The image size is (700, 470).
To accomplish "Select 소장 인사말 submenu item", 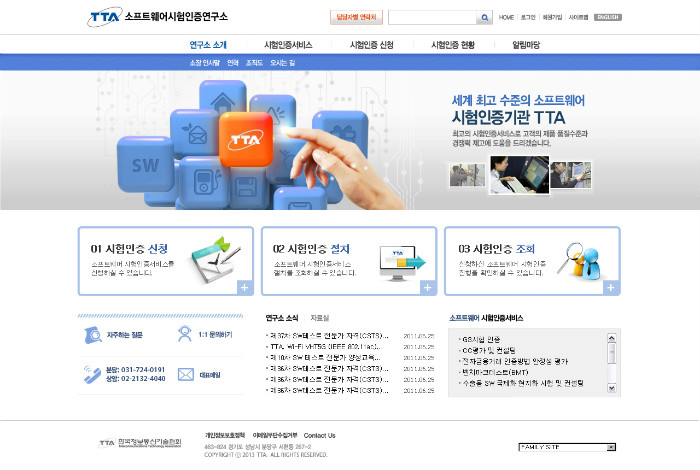I will [x=204, y=63].
